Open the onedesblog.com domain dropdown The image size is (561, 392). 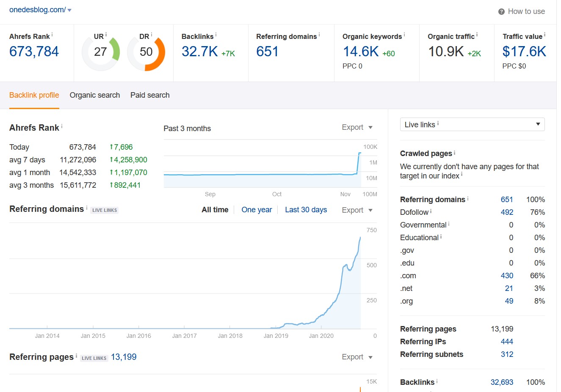tap(69, 10)
